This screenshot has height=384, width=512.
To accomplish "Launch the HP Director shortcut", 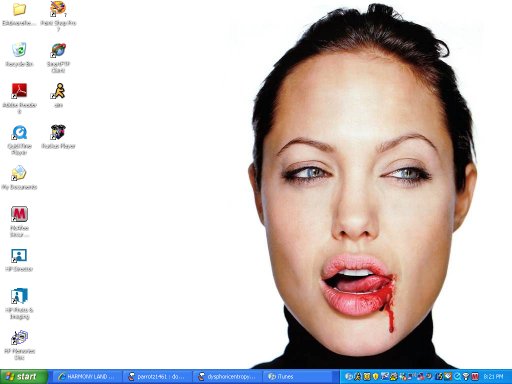I will click(19, 256).
